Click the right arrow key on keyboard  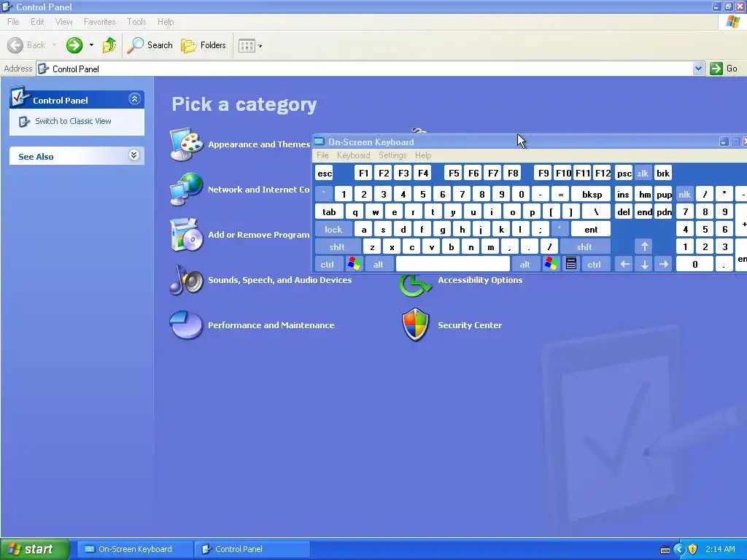point(664,264)
